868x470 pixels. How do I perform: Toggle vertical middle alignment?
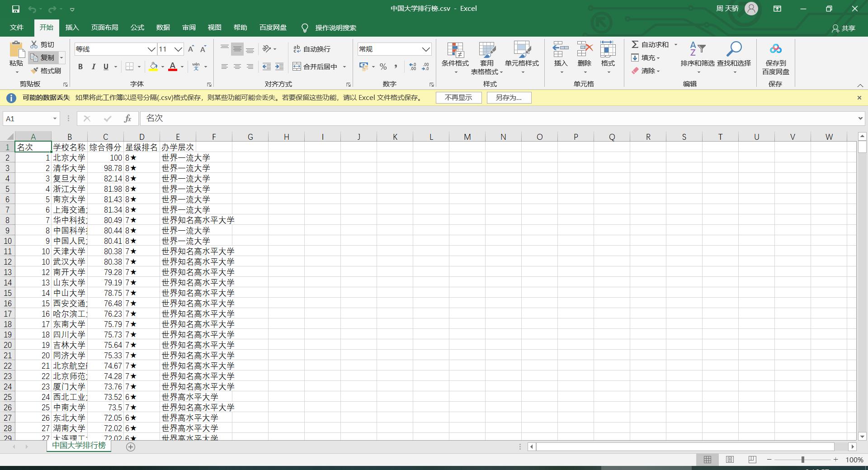237,49
